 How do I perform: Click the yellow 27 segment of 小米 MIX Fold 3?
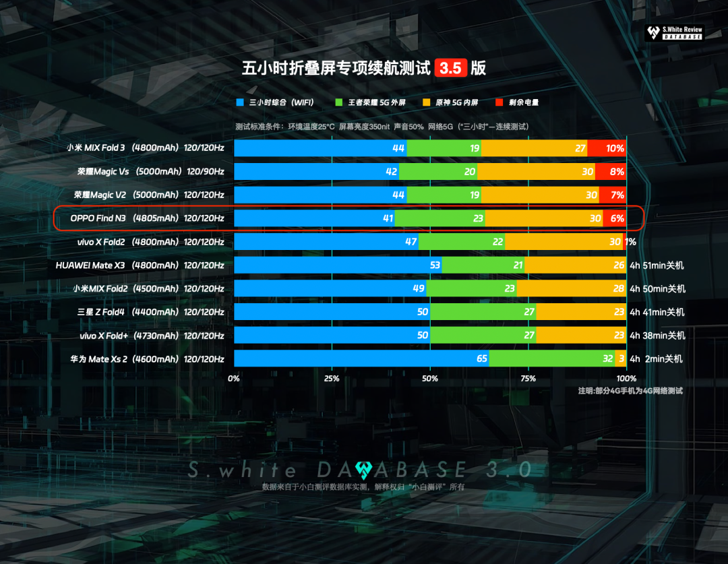[x=534, y=148]
